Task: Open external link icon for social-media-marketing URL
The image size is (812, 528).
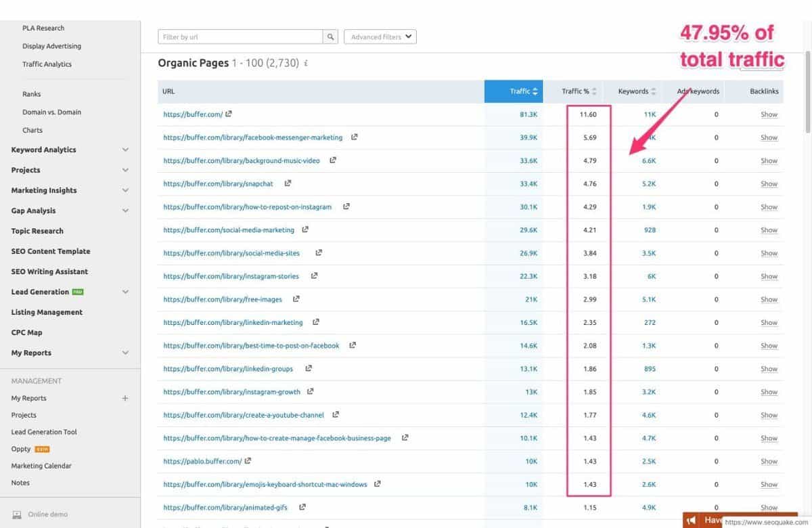Action: pyautogui.click(x=305, y=229)
